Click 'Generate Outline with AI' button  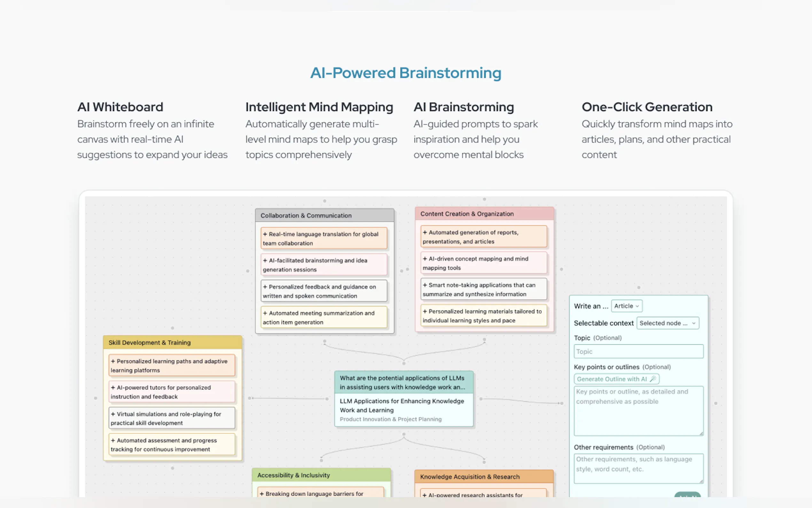click(x=612, y=379)
